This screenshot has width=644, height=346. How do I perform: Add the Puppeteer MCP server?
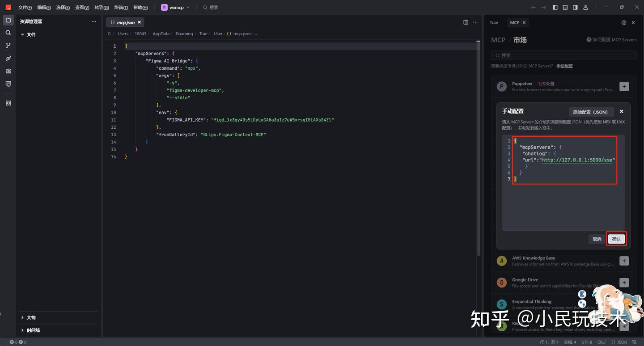[x=624, y=86]
